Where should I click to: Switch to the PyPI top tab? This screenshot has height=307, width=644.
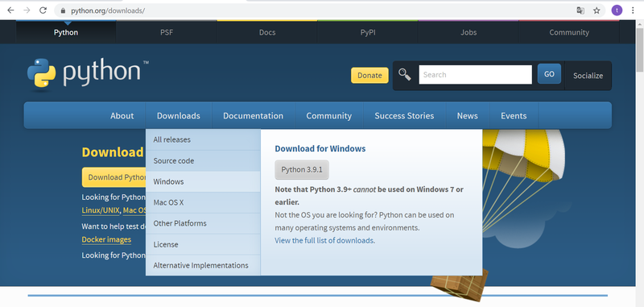(368, 32)
